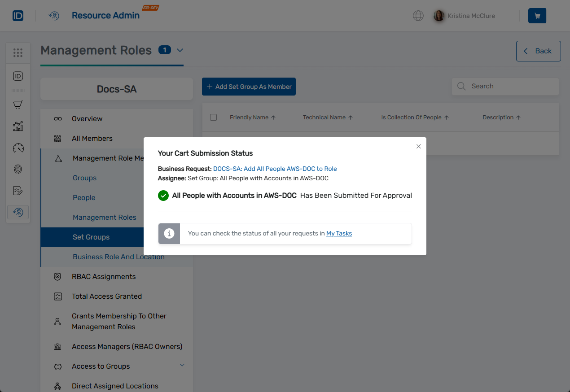Open the DOCS-SA business request link
570x392 pixels.
click(x=275, y=169)
